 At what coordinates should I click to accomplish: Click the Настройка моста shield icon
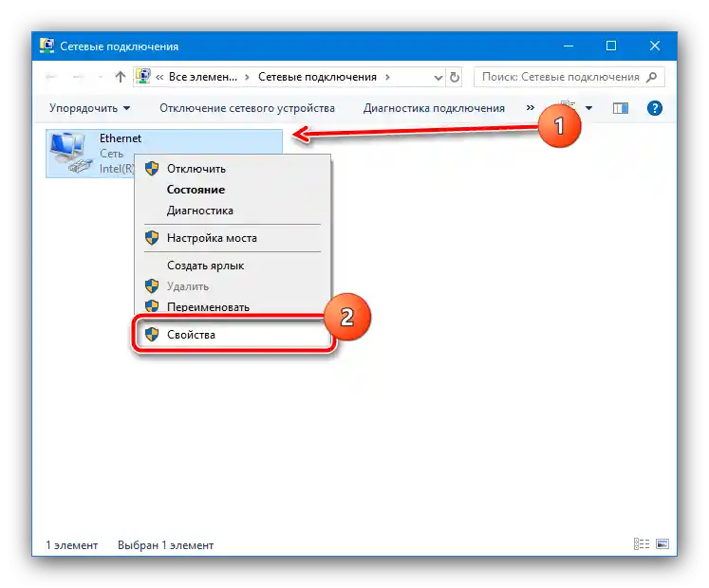152,238
